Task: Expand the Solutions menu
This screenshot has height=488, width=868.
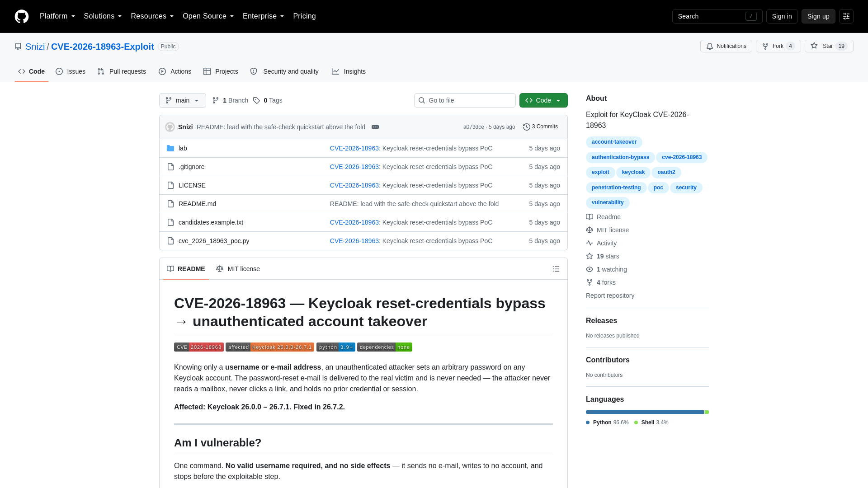Action: pyautogui.click(x=103, y=16)
